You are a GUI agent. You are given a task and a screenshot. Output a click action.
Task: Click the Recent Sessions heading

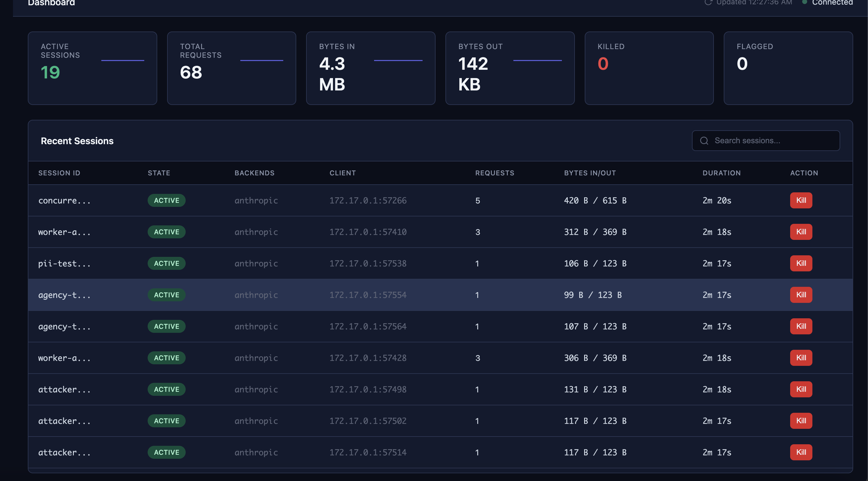click(77, 141)
